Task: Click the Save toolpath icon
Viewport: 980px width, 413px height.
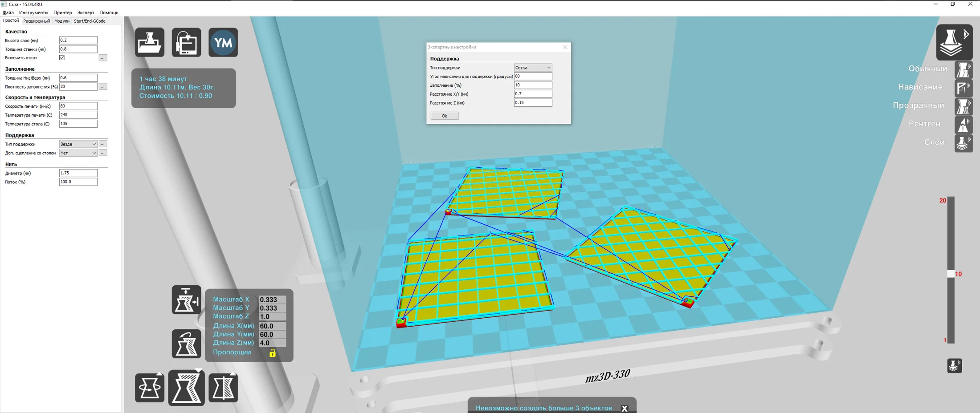Action: (186, 42)
